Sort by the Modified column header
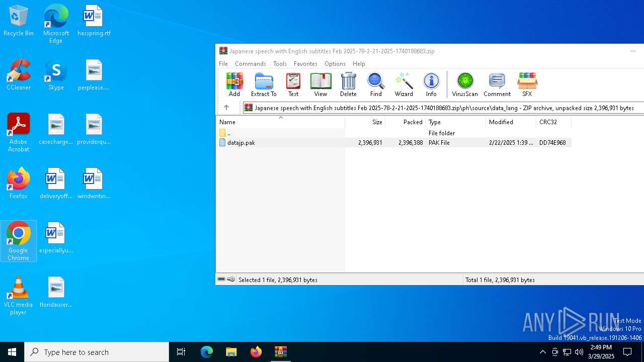 tap(511, 122)
